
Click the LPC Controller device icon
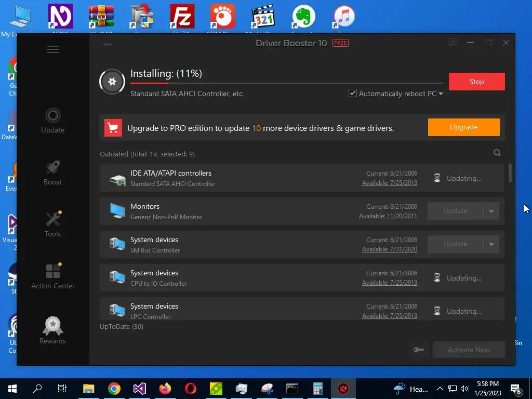[117, 310]
